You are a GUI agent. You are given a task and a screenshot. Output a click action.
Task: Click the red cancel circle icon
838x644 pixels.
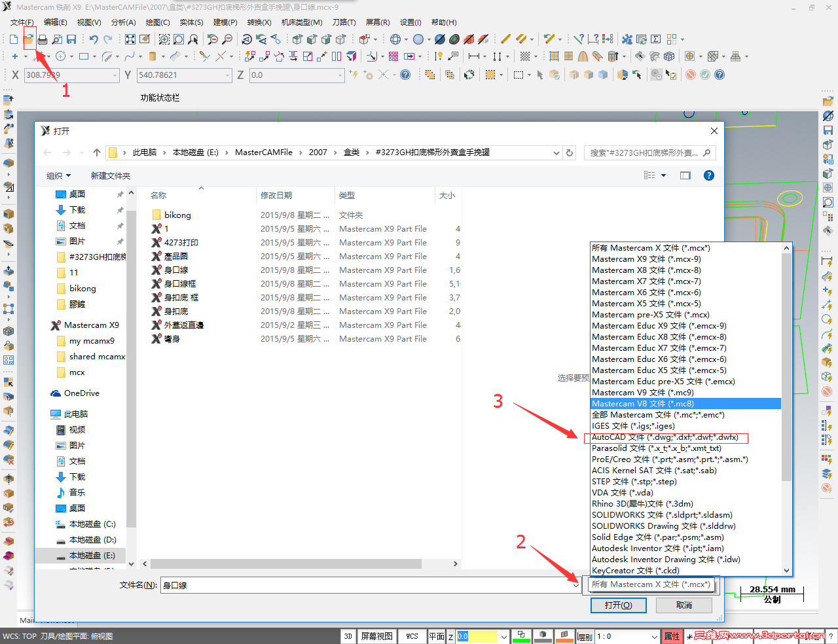point(691,75)
